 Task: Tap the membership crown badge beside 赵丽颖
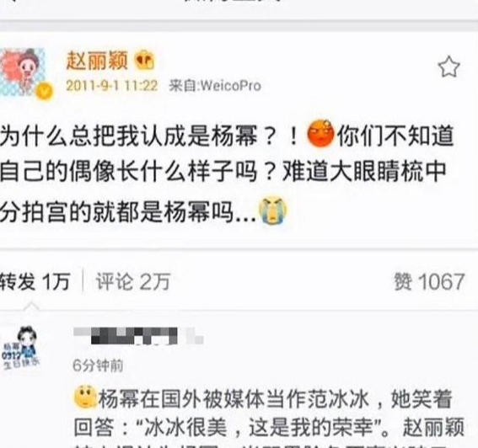(144, 61)
